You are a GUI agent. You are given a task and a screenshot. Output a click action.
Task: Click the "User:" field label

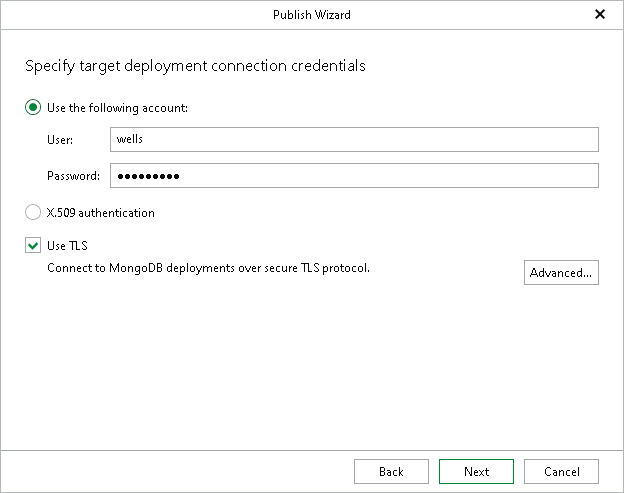tap(60, 140)
